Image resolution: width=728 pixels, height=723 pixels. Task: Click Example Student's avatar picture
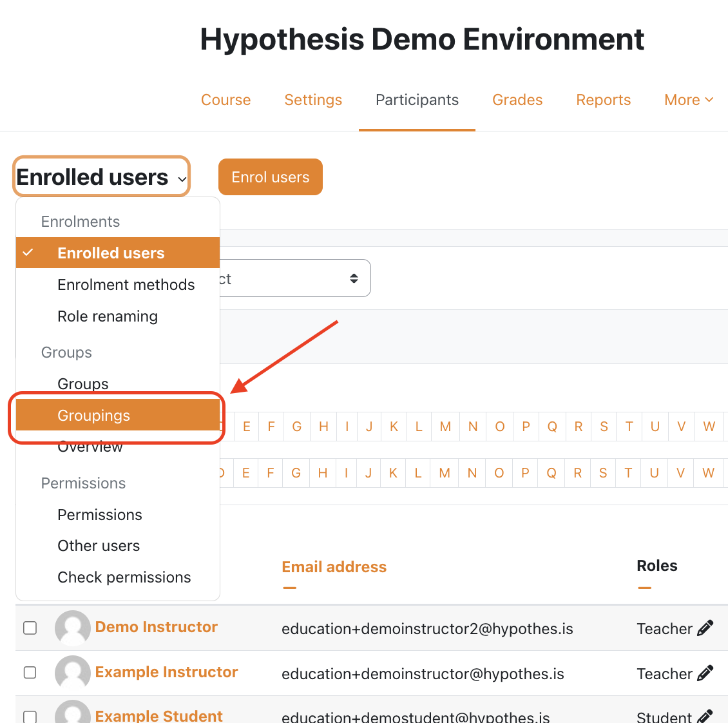[x=72, y=713]
